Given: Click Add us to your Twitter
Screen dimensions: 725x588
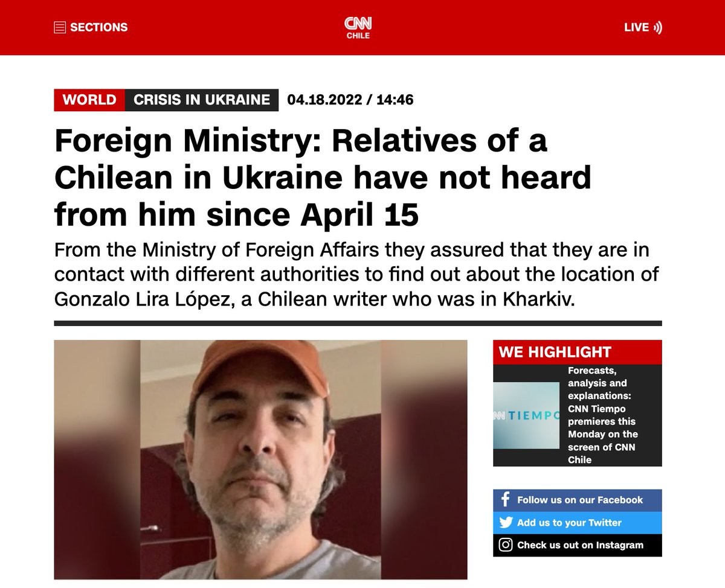Looking at the screenshot, I should [578, 523].
